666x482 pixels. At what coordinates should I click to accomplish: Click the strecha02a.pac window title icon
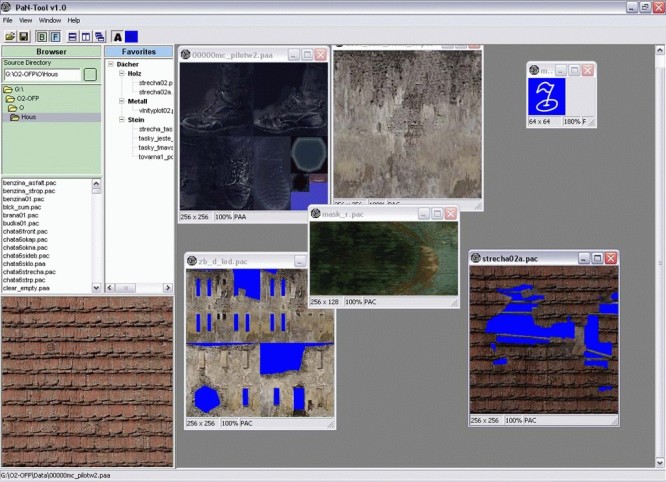(x=476, y=258)
